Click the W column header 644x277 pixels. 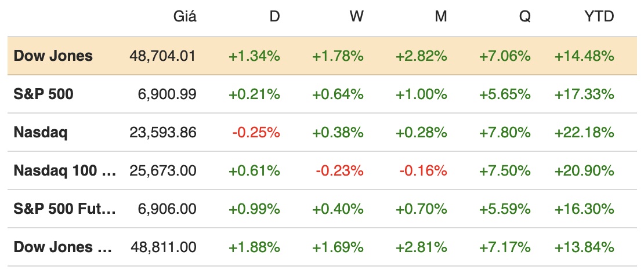[356, 17]
